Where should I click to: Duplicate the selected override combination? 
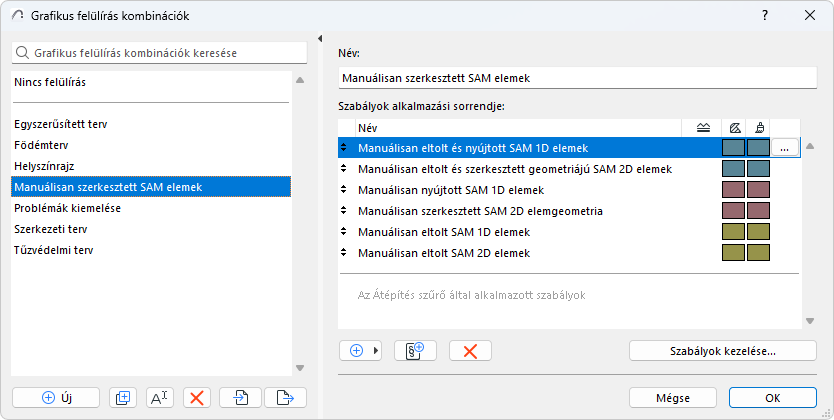tap(123, 397)
